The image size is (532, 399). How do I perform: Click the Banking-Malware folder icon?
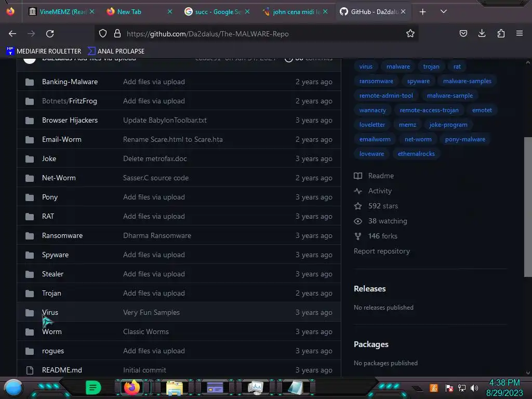(30, 82)
